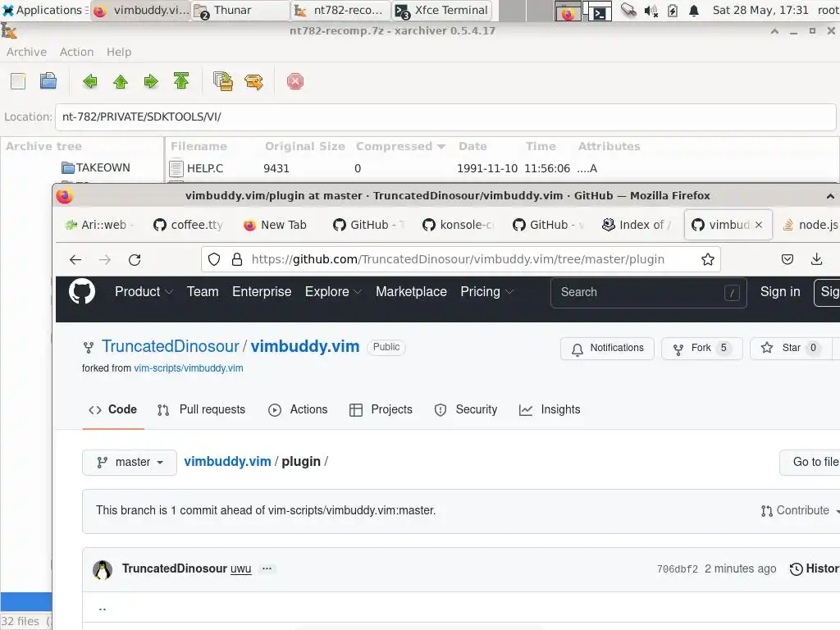
Task: Open the vim-scripts/vimbuddy.vim fork source link
Action: [x=188, y=368]
